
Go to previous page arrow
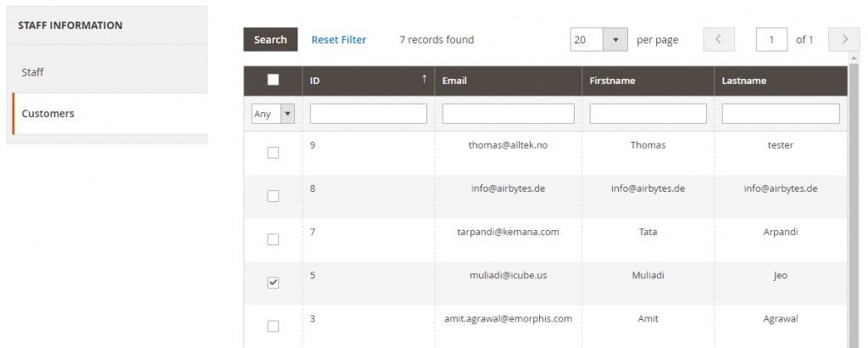[719, 40]
